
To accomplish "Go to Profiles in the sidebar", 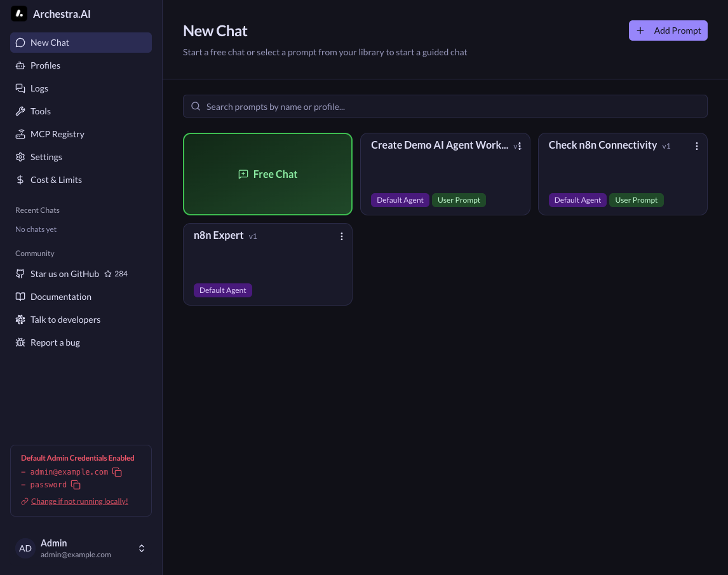I will (x=45, y=65).
